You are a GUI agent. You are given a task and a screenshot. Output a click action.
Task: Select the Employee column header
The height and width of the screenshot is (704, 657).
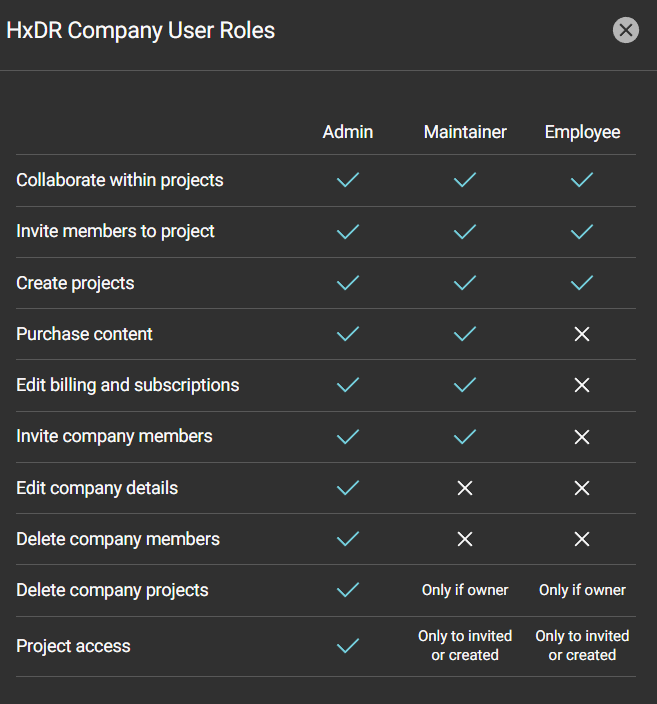[582, 132]
